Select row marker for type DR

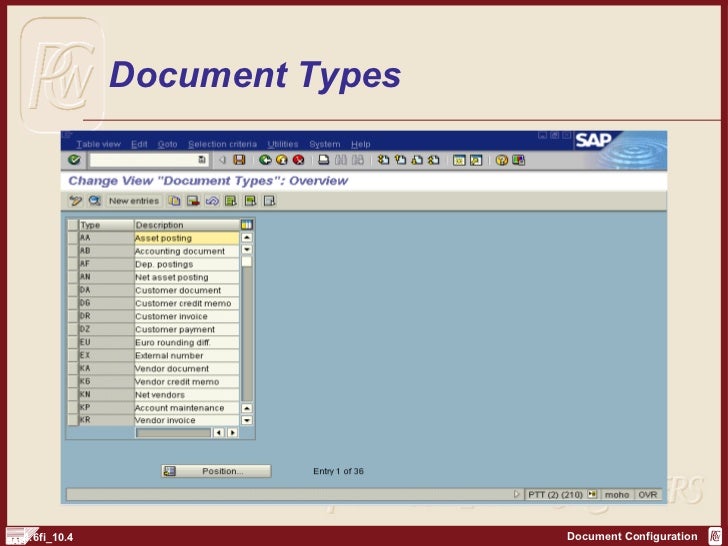click(x=72, y=316)
